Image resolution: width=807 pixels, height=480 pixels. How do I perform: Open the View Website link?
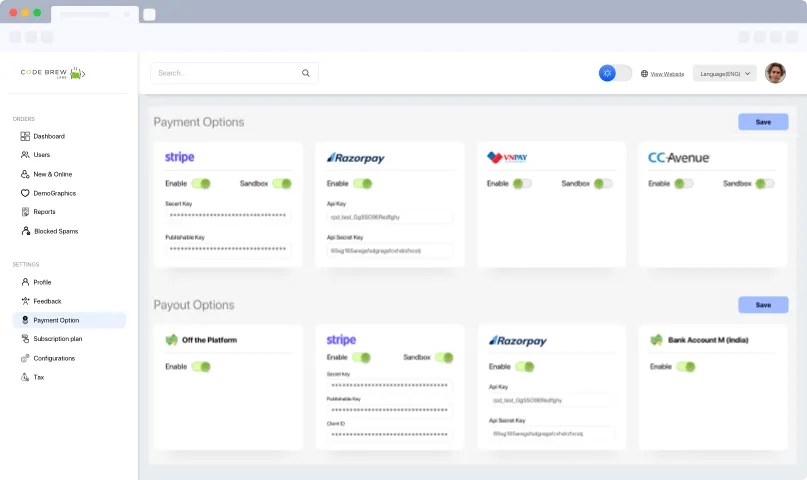click(x=667, y=74)
